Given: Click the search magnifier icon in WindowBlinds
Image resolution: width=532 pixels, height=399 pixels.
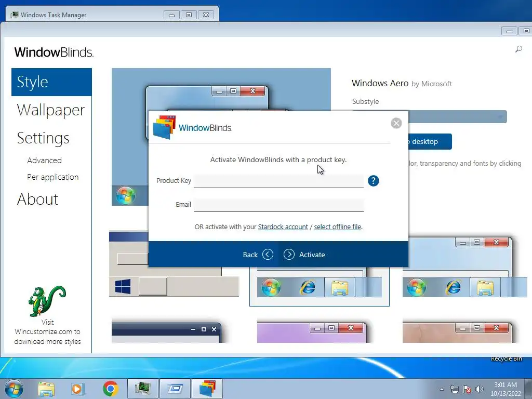Looking at the screenshot, I should point(518,49).
